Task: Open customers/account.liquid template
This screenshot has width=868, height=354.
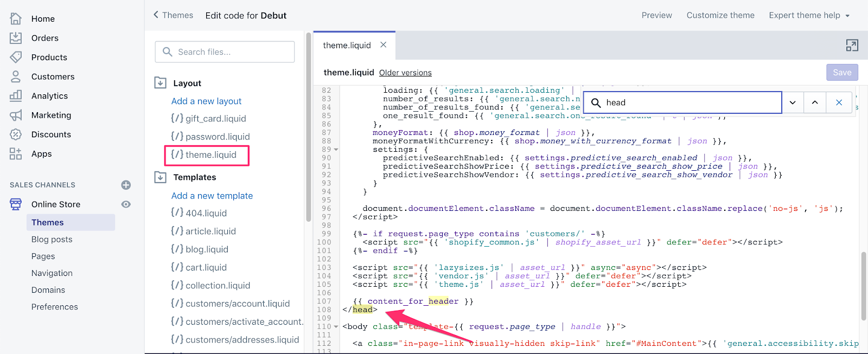Action: [230, 304]
